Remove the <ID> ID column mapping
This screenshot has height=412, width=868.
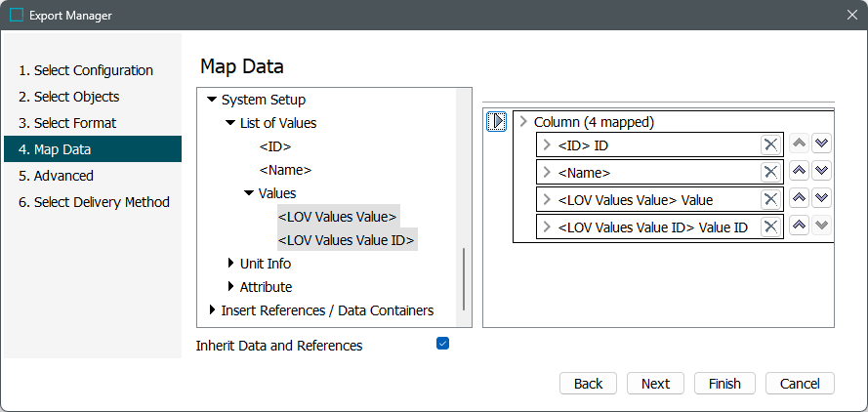(769, 144)
